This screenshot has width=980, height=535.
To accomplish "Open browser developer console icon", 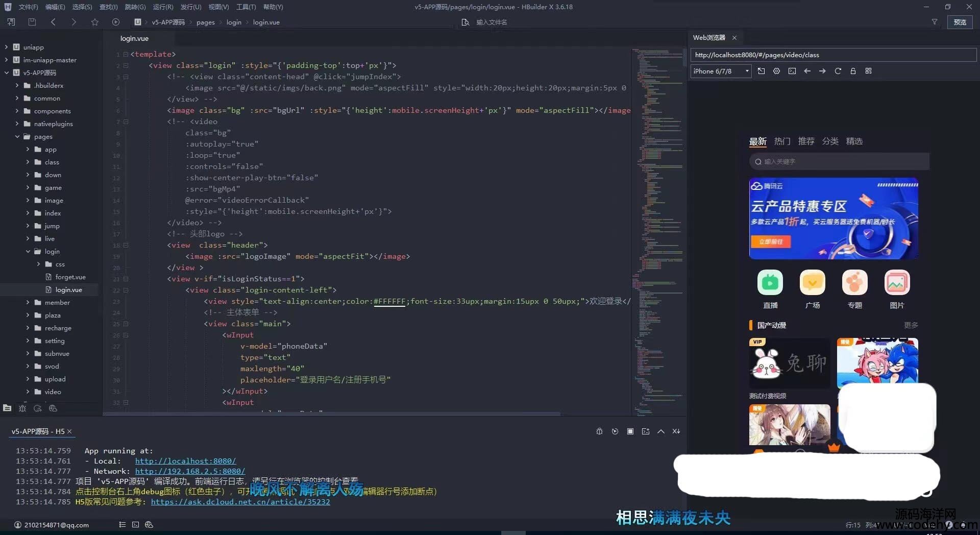I will click(x=792, y=71).
